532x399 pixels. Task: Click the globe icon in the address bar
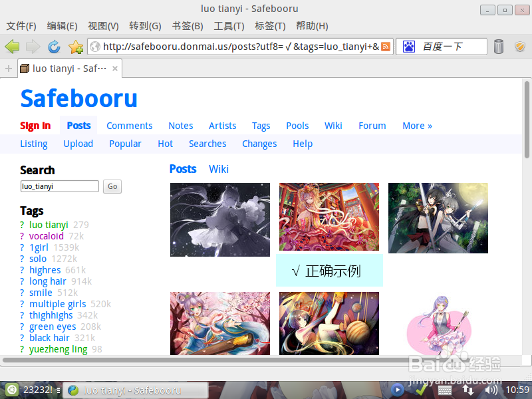95,47
